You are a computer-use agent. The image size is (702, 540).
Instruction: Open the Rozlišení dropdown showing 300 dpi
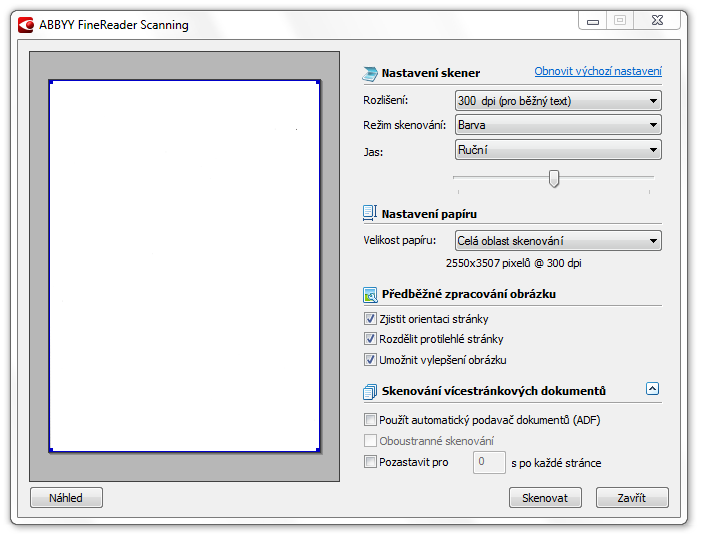coord(558,101)
